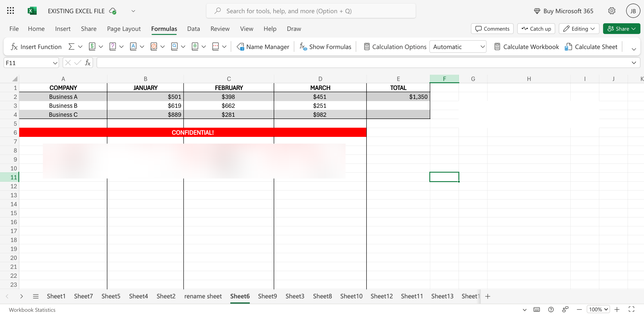The width and height of the screenshot is (644, 314).
Task: Open the Date & Time functions icon
Action: (x=154, y=47)
